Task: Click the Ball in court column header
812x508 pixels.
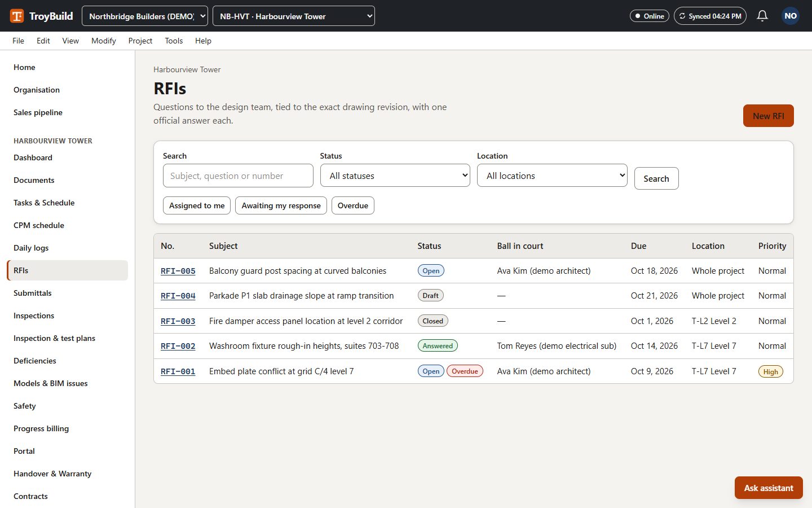Action: point(520,246)
